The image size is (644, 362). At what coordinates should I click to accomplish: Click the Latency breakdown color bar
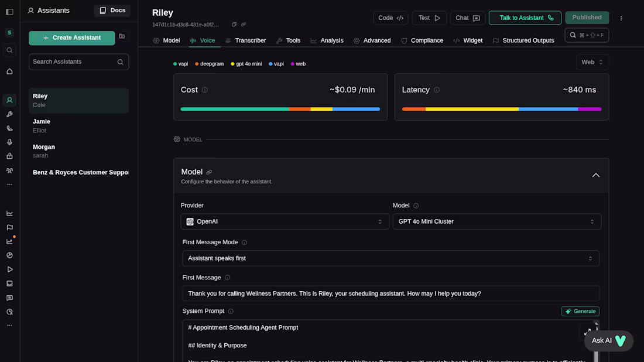tap(502, 110)
